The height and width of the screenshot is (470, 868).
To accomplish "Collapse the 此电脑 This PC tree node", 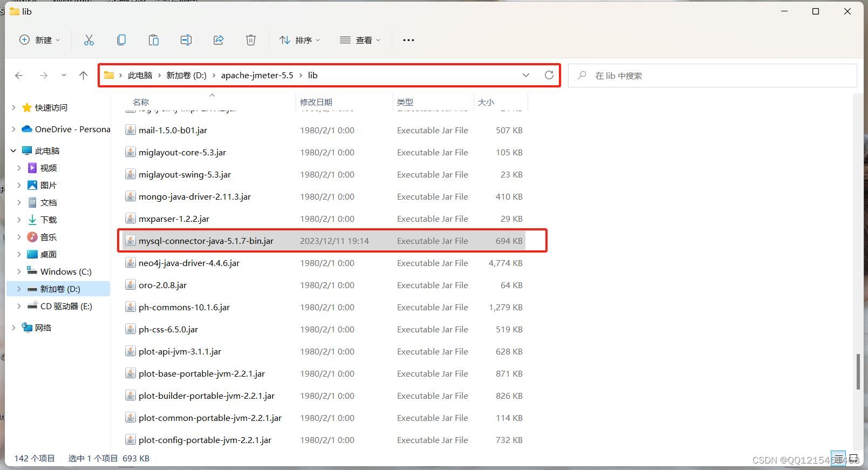I will pyautogui.click(x=13, y=151).
